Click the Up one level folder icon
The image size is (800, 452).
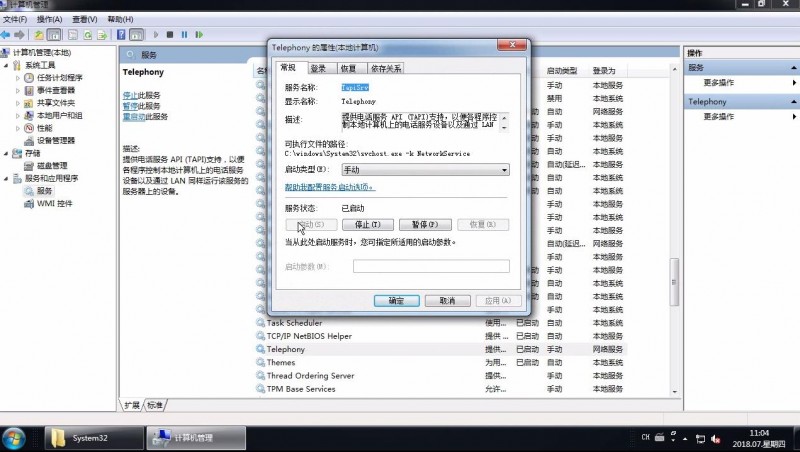39,35
